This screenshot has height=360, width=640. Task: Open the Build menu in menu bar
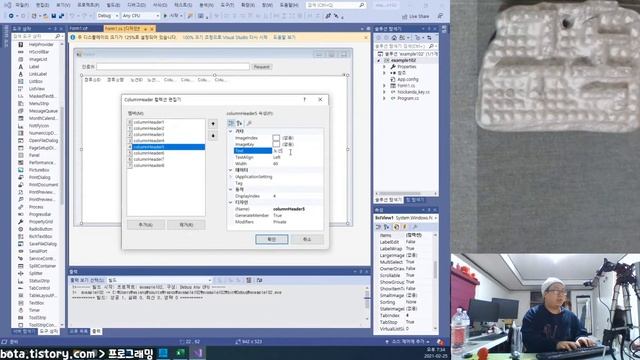coord(113,5)
